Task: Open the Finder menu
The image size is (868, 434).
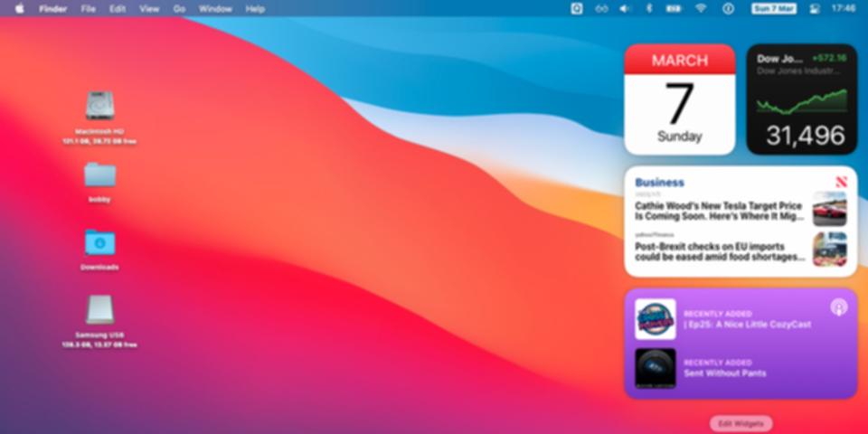Action: pyautogui.click(x=52, y=9)
